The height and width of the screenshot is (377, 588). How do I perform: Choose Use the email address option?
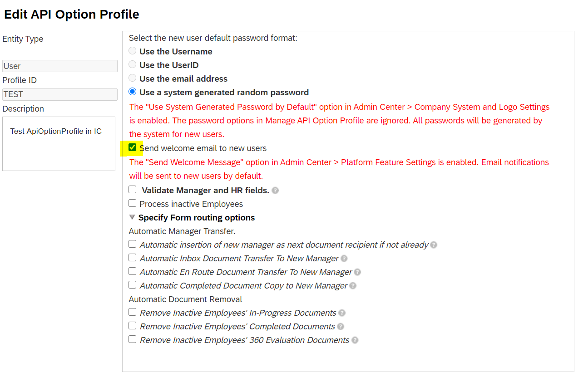pos(132,78)
